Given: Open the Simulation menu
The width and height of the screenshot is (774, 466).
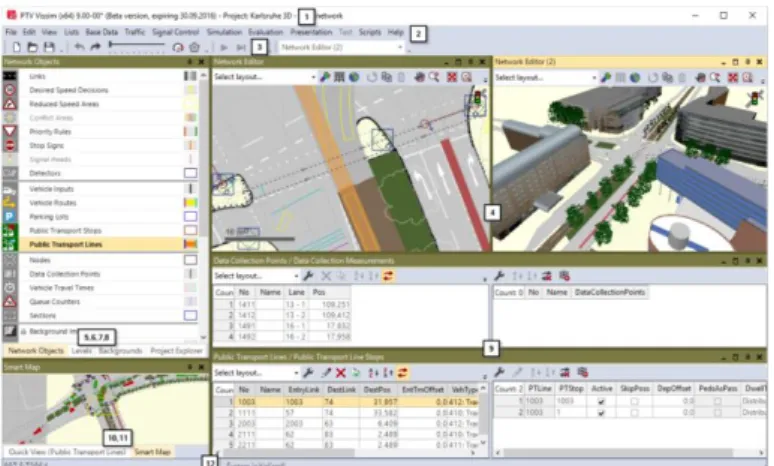Looking at the screenshot, I should [x=224, y=32].
